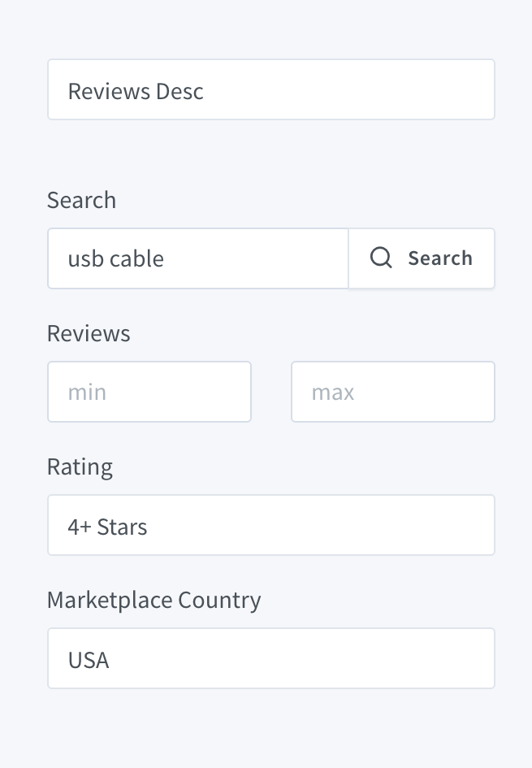Image resolution: width=532 pixels, height=768 pixels.
Task: Place cursor in the usb cable text
Action: tap(116, 258)
